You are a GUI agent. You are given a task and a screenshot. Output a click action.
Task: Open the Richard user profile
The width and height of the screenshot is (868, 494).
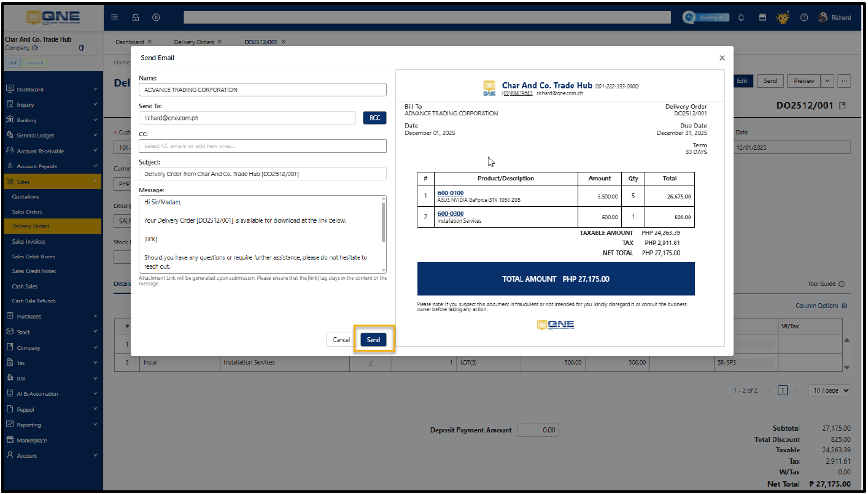pos(834,18)
